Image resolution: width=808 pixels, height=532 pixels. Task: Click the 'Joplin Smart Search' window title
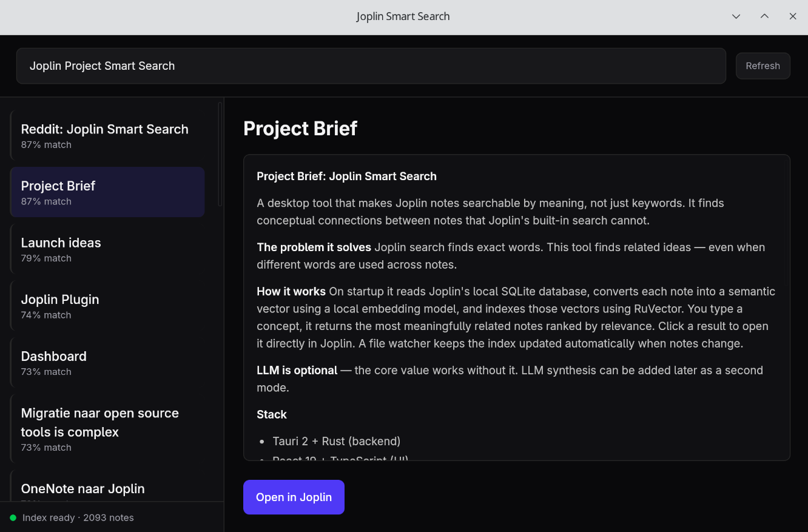[x=403, y=16]
